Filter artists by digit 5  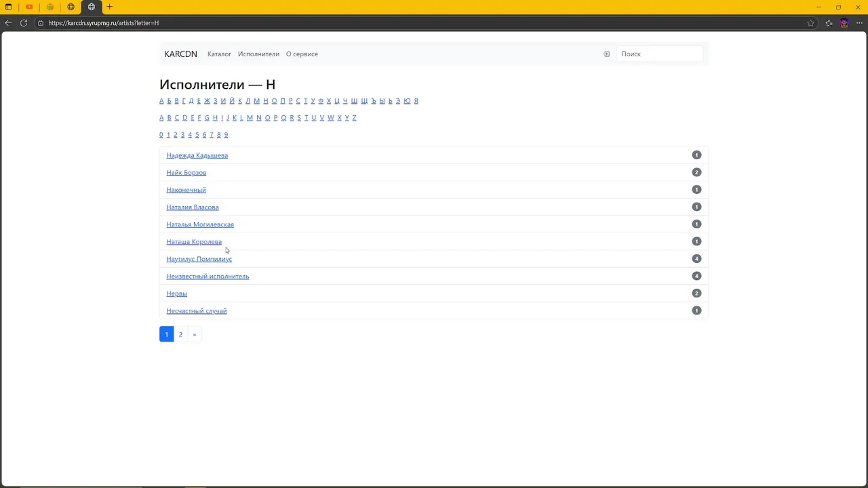(197, 135)
